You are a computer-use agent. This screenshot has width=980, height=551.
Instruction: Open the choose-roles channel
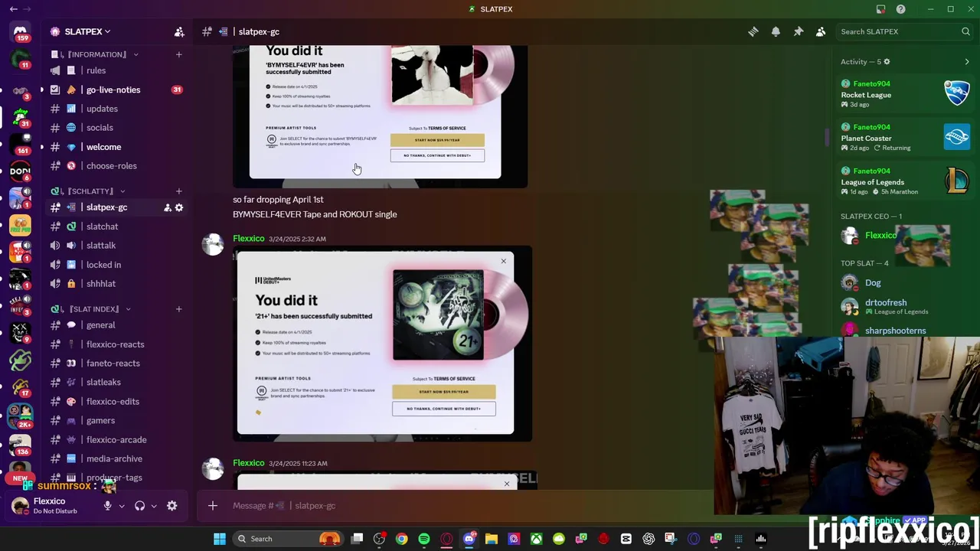pyautogui.click(x=116, y=166)
